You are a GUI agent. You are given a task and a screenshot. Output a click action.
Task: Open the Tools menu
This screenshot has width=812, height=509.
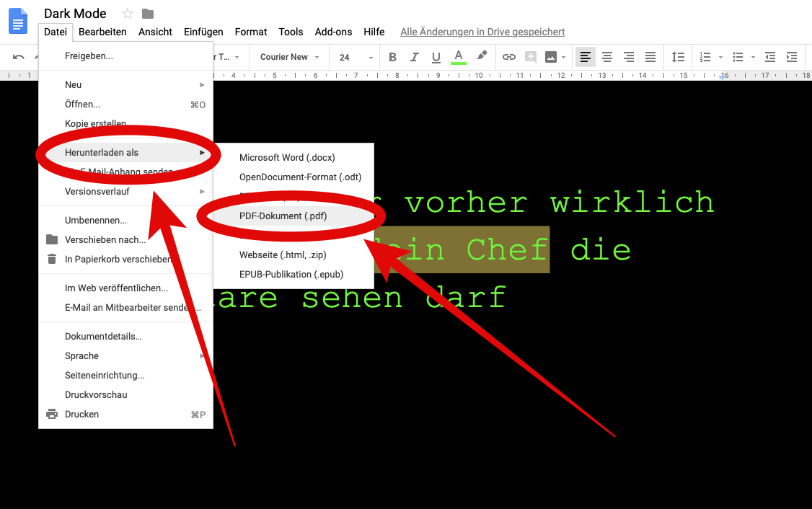click(291, 32)
